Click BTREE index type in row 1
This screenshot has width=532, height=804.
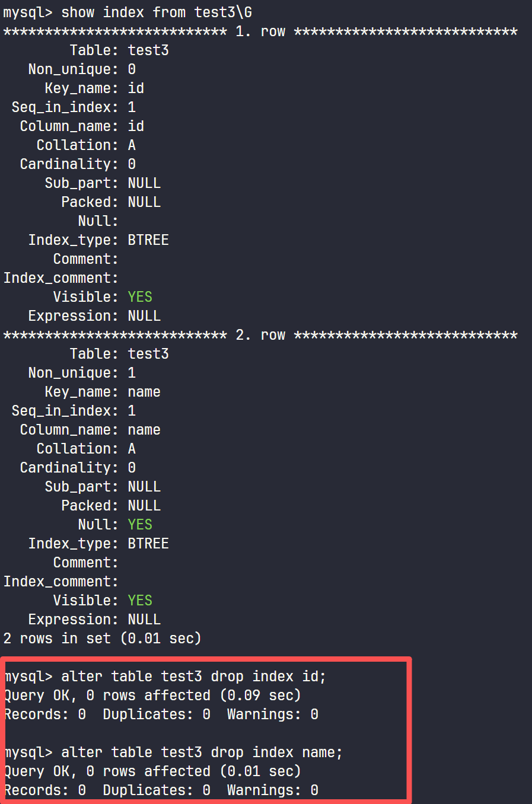(x=148, y=240)
